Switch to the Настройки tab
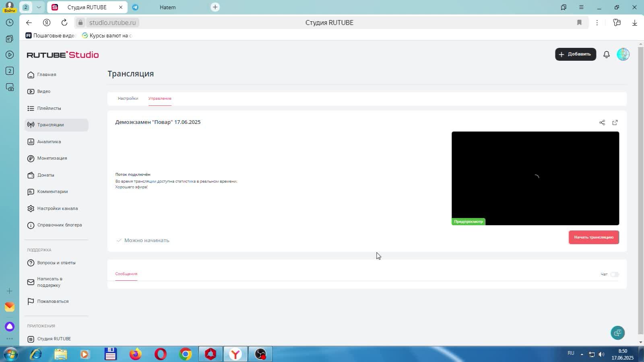This screenshot has height=362, width=644. pos(128,99)
